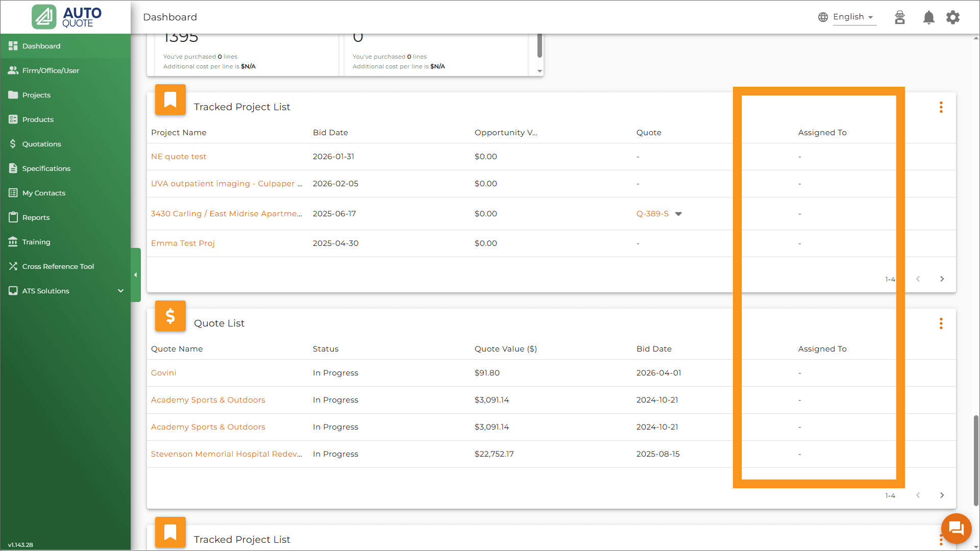Expand the Q-389-S quote dropdown arrow

(x=678, y=214)
